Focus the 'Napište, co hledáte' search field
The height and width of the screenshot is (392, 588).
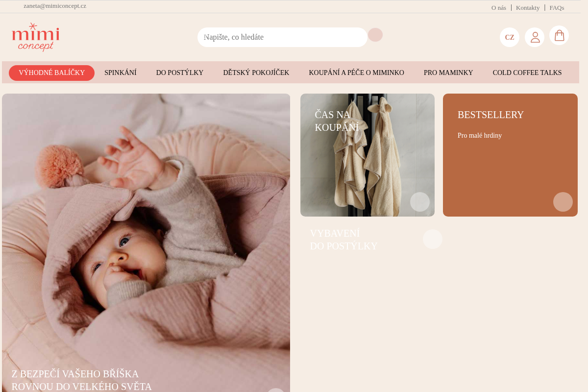tap(282, 37)
